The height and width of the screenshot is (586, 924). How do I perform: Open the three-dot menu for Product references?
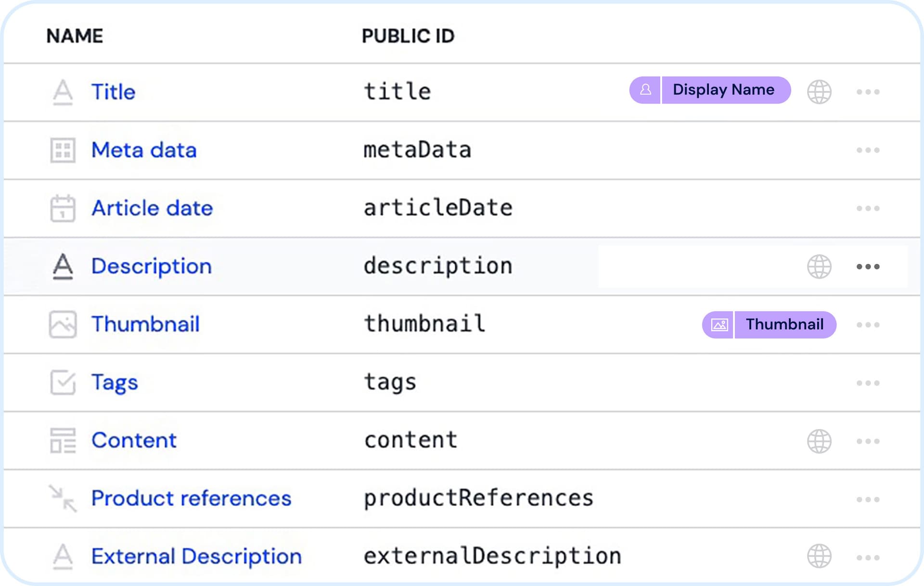click(868, 499)
